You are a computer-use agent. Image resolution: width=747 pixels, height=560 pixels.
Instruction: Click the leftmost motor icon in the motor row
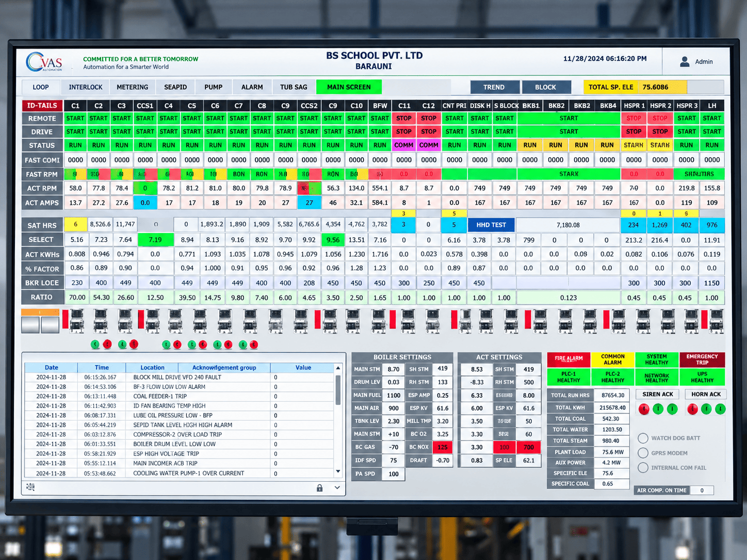77,321
